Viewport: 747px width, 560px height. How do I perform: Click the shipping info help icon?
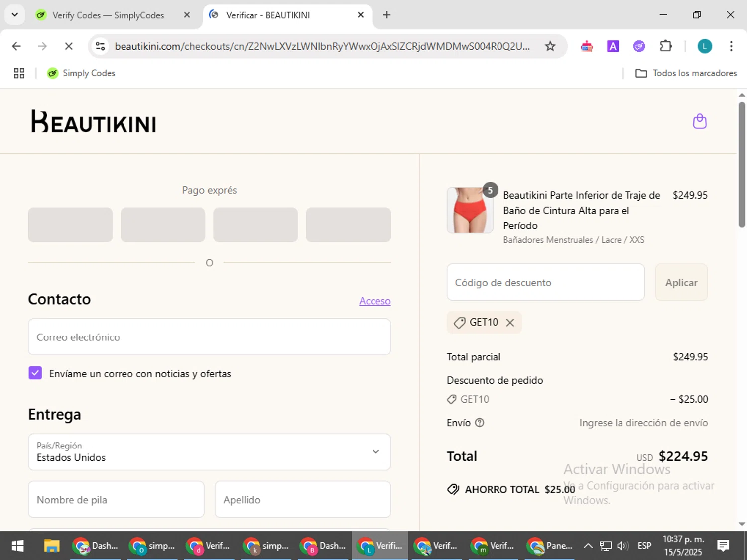pos(480,423)
